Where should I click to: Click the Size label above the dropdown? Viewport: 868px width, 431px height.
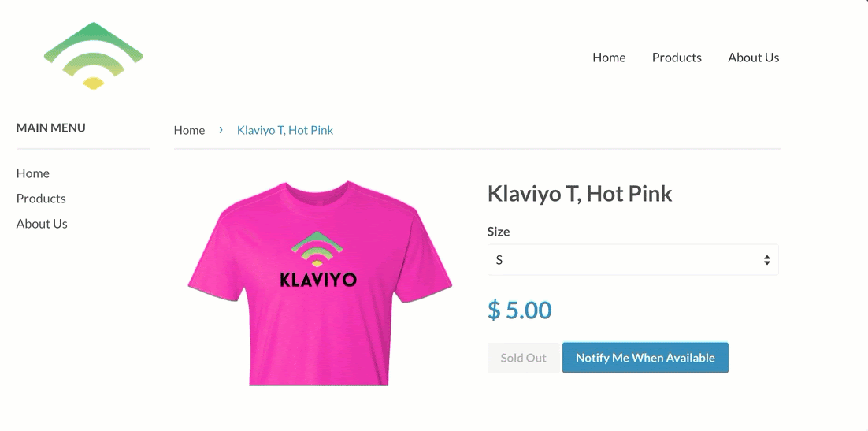[499, 232]
